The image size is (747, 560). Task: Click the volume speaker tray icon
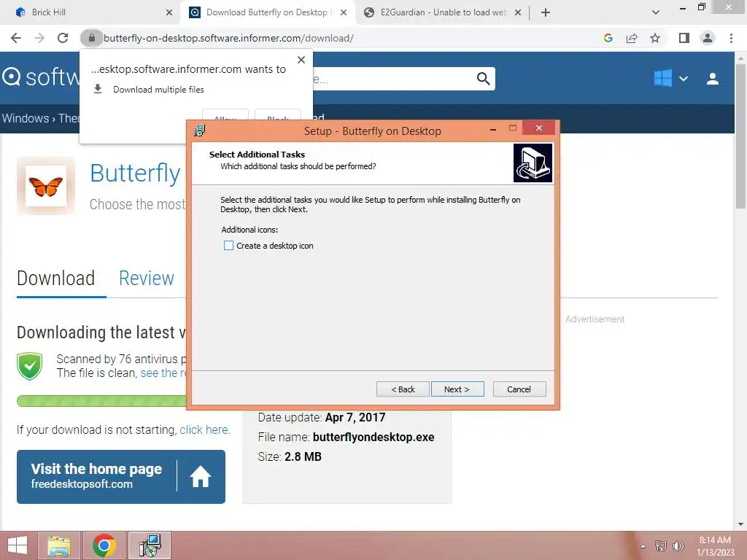click(x=678, y=546)
